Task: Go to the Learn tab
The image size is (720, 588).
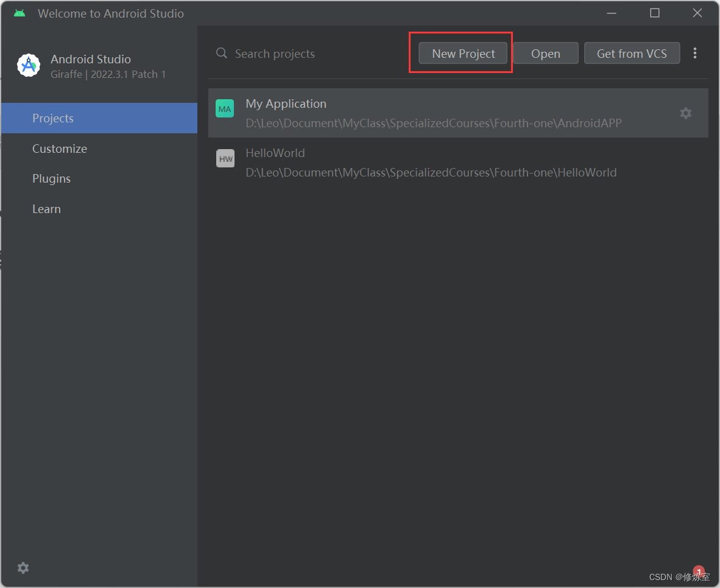Action: click(99, 209)
